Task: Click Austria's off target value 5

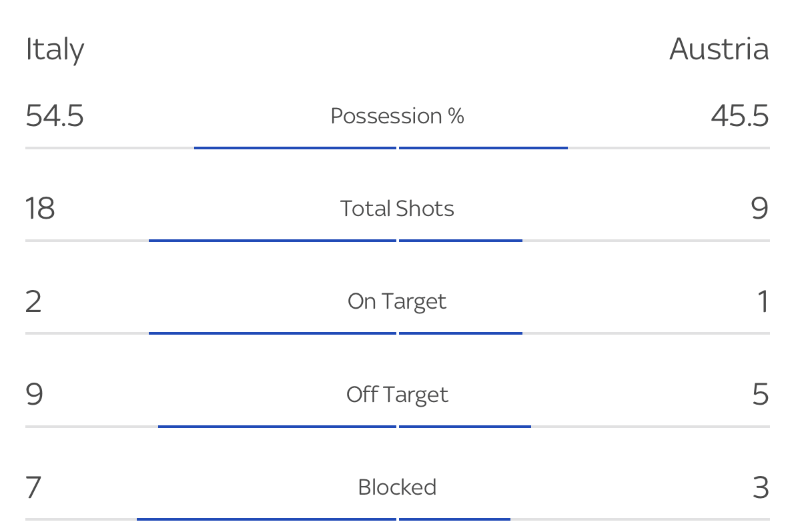Action: click(x=760, y=395)
